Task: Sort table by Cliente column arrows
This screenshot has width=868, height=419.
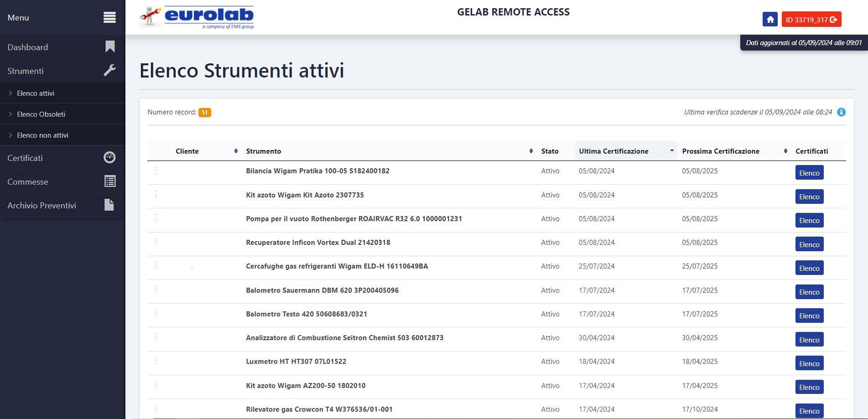Action: pyautogui.click(x=236, y=151)
